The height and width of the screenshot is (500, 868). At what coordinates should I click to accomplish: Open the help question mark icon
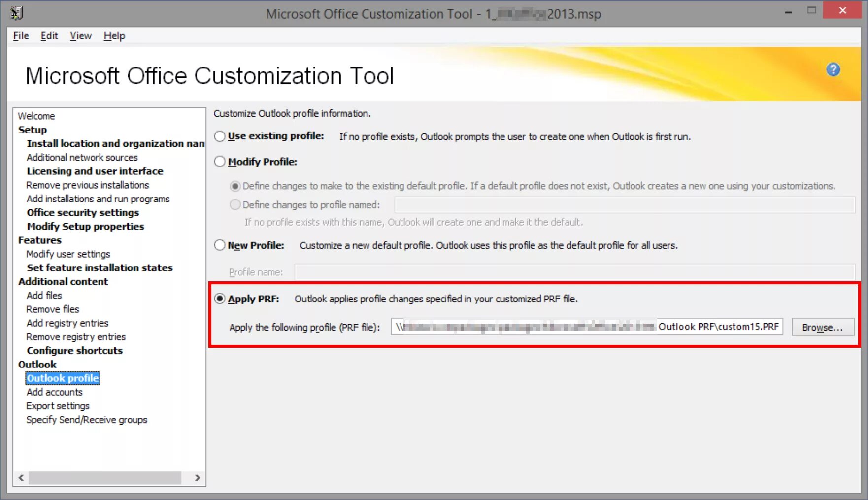(x=833, y=69)
